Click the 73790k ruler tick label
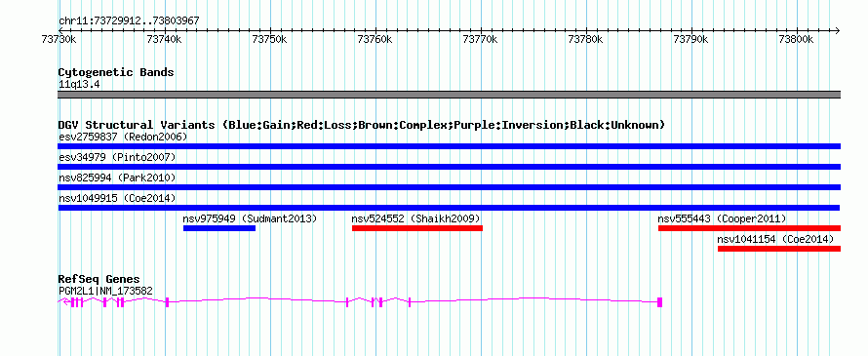 (690, 40)
